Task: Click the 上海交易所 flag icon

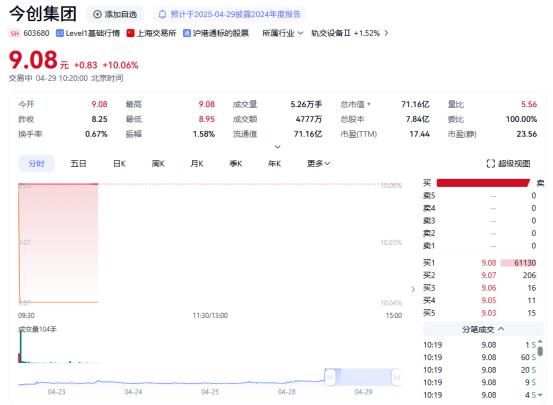Action: click(130, 33)
